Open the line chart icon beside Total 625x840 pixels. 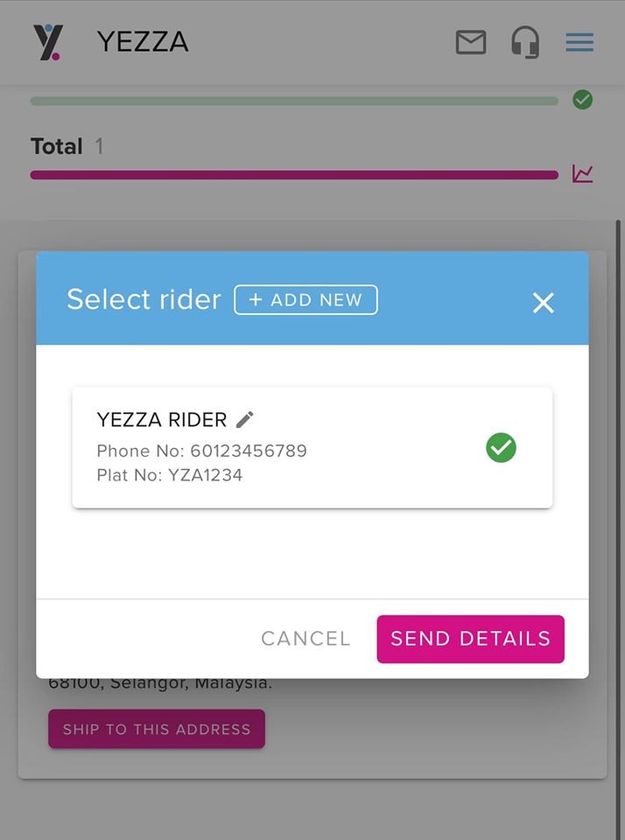[582, 174]
